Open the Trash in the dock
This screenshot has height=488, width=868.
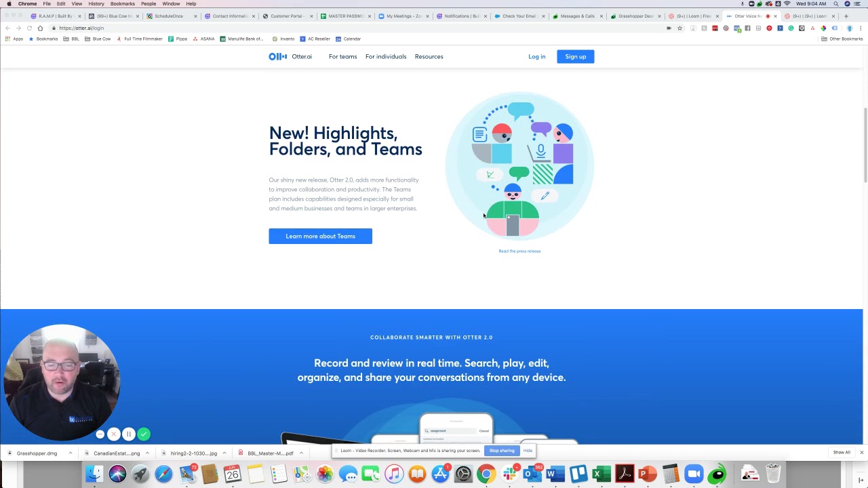[x=773, y=474]
